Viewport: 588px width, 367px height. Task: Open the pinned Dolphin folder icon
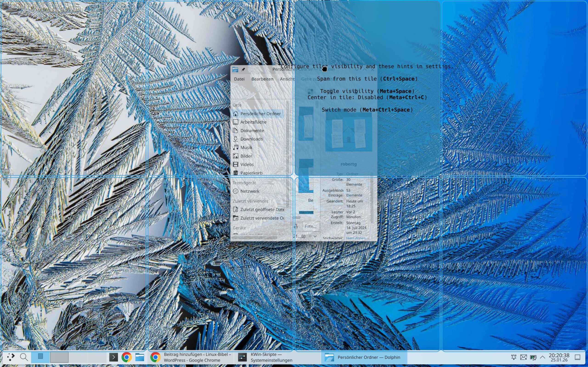tap(140, 357)
